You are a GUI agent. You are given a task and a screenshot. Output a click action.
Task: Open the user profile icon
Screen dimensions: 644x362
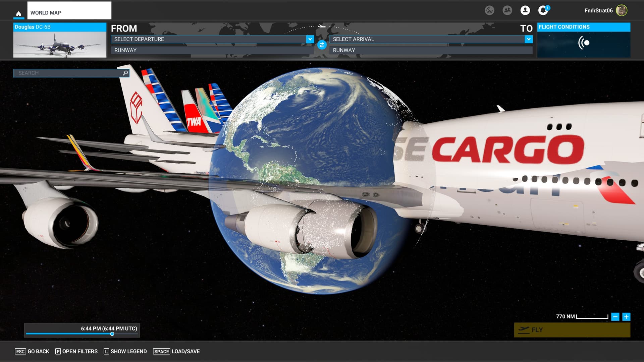click(x=525, y=10)
